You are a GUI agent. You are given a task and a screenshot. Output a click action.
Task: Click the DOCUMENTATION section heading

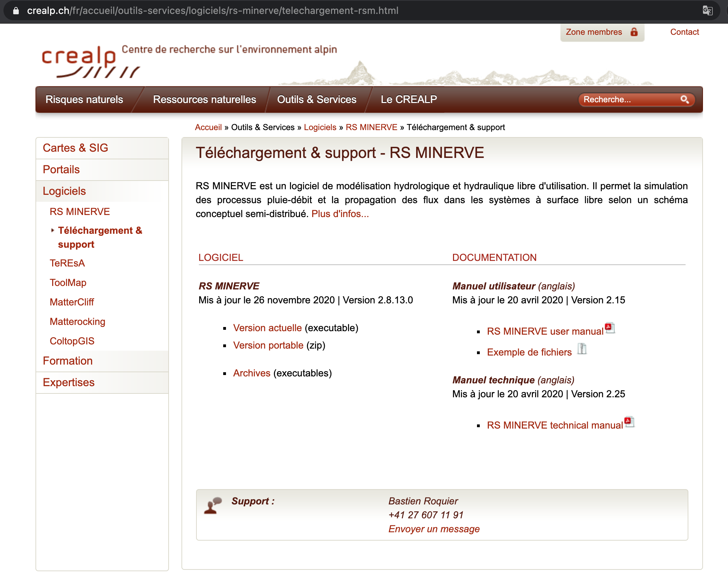(x=494, y=258)
